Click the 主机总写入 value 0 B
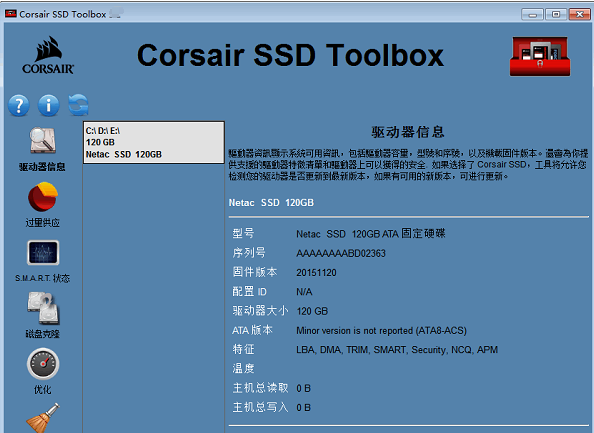The image size is (594, 433). click(x=303, y=408)
